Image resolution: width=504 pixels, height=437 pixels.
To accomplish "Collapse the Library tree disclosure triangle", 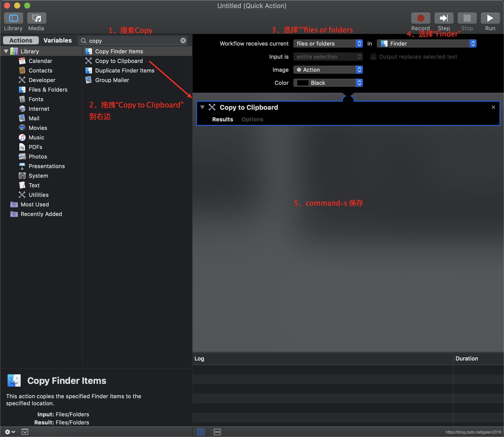I will click(x=6, y=51).
